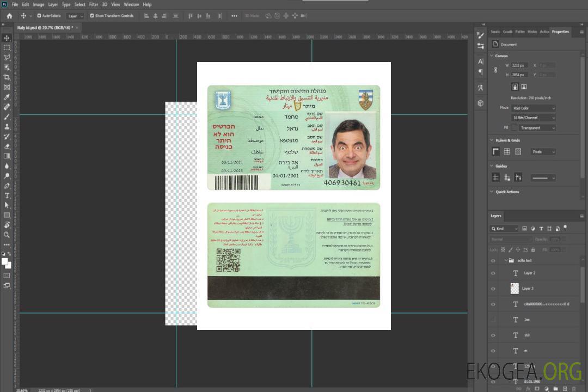Open ruler units Pixels dropdown

pos(543,152)
